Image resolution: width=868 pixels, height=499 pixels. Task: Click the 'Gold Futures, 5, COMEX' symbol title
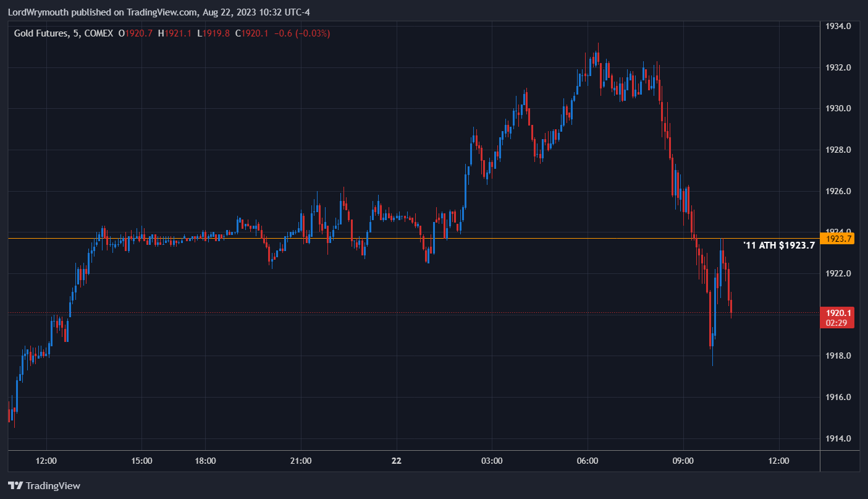(63, 33)
